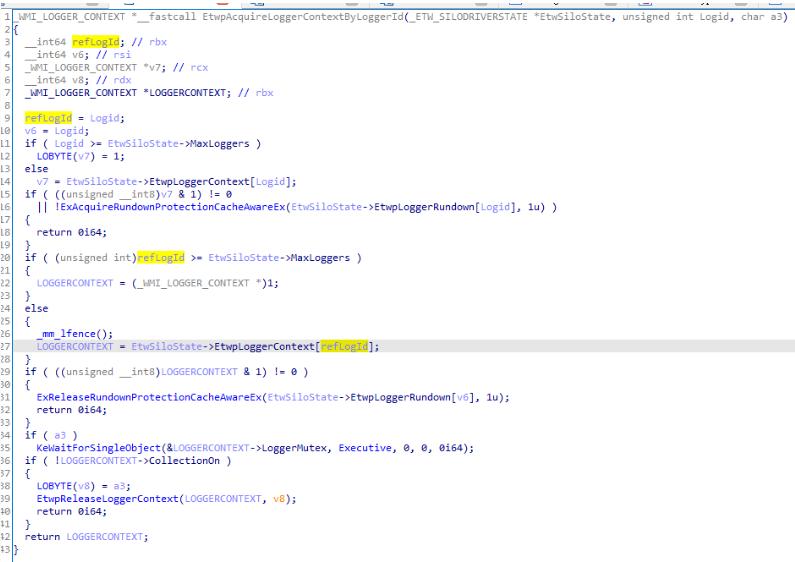Click the EtwpReleaseLoggerContext function call
This screenshot has width=795, height=562.
[x=107, y=498]
